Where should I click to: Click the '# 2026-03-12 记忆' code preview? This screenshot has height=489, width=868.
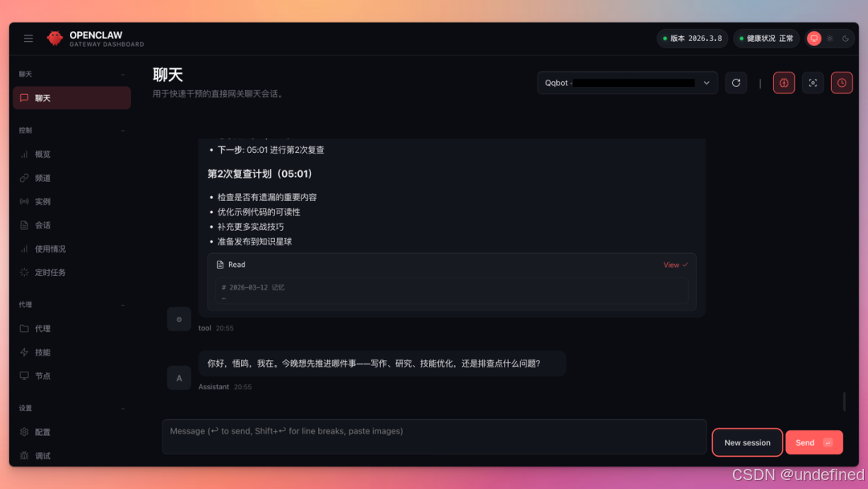[451, 290]
